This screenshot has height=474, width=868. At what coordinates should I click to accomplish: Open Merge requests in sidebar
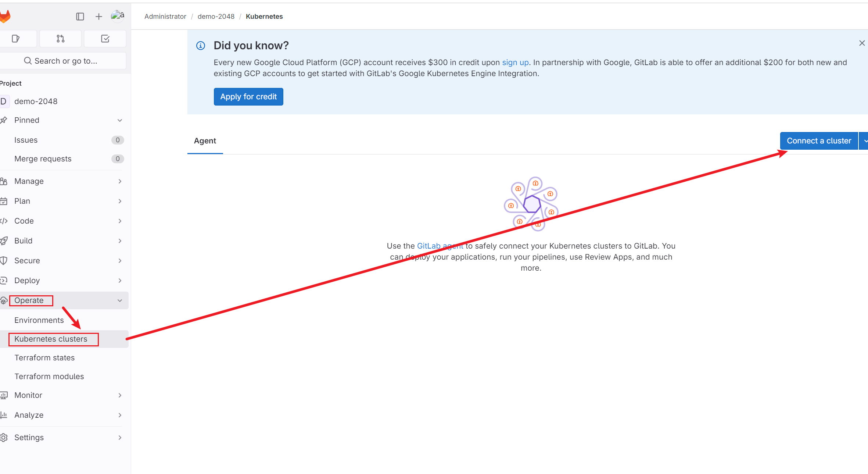click(64, 158)
